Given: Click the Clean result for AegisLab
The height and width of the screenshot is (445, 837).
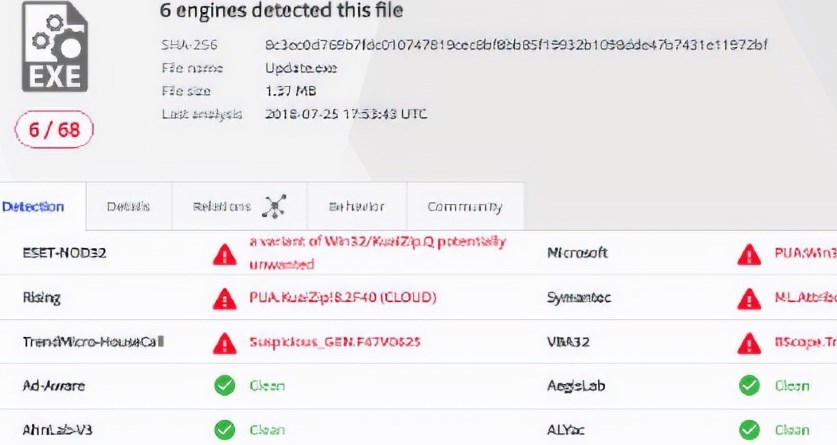Looking at the screenshot, I should pyautogui.click(x=792, y=386).
